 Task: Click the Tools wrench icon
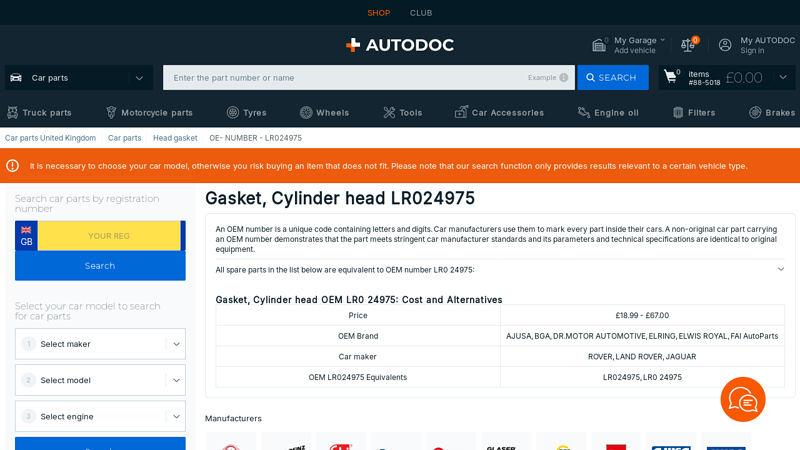(389, 112)
